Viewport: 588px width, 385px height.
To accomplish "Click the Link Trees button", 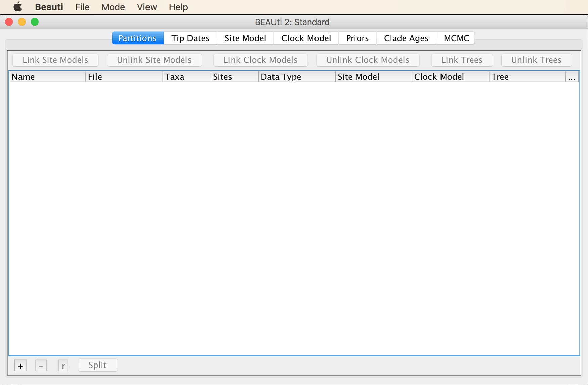I will (462, 60).
